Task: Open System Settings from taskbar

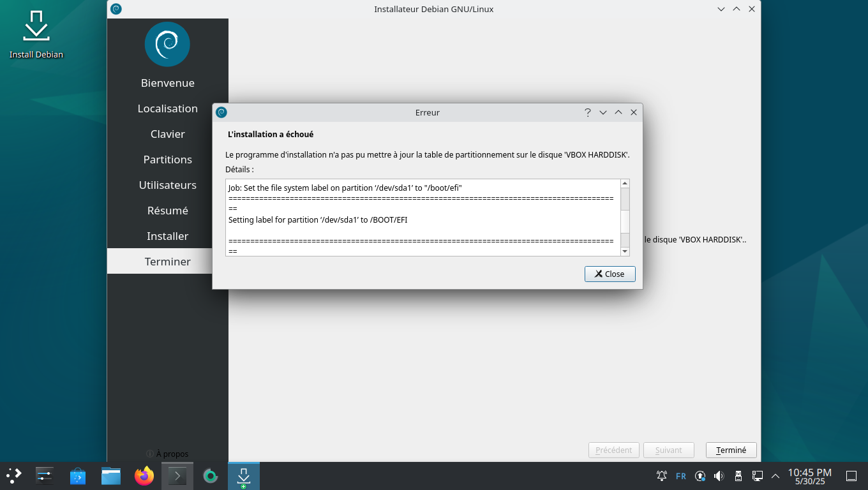Action: 44,475
